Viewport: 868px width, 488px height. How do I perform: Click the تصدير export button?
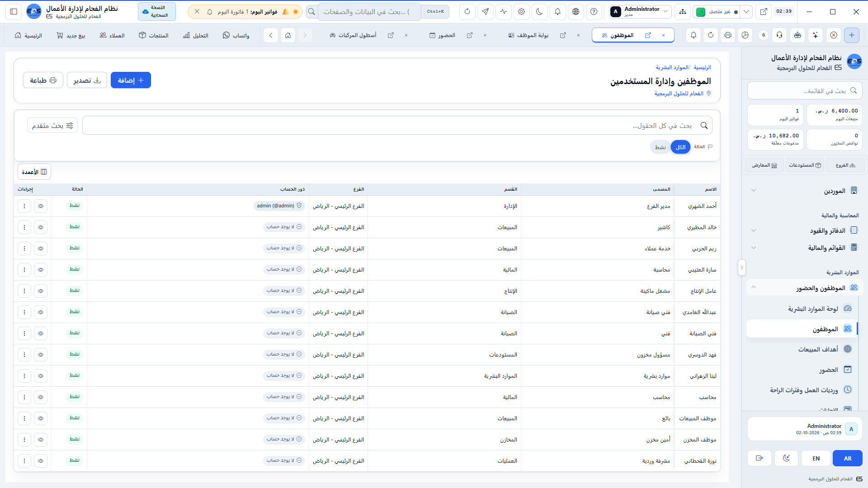[87, 80]
